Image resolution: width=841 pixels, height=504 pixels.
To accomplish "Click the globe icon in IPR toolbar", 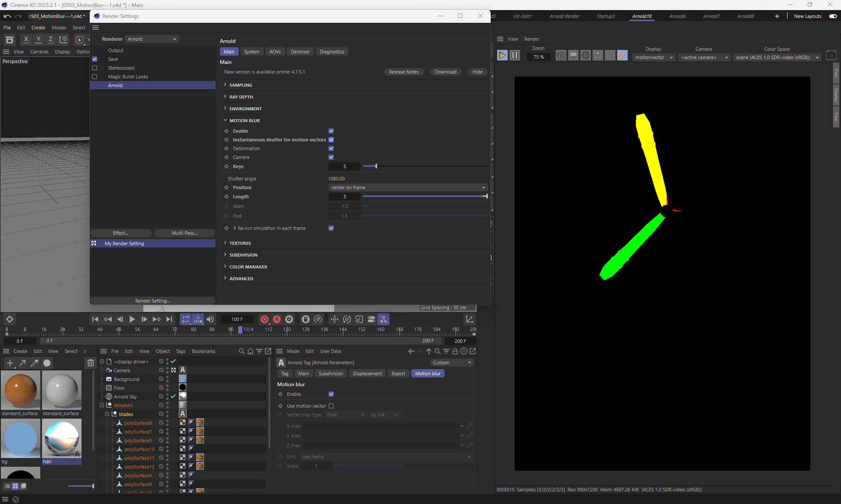I will tap(585, 56).
